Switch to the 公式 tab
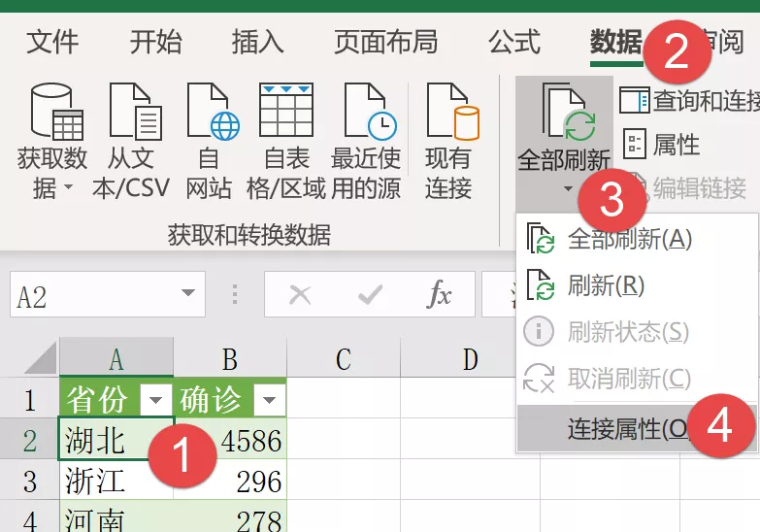Screen dimensions: 760x532 (x=514, y=42)
